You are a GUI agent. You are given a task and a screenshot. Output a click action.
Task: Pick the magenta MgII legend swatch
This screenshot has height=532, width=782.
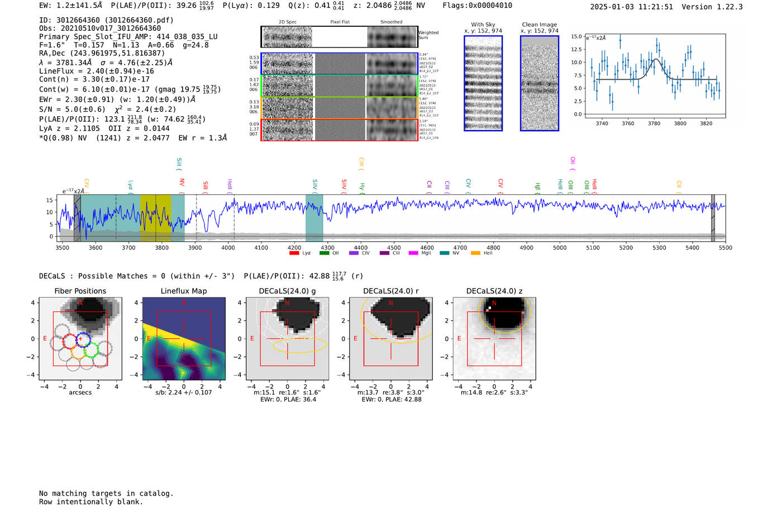click(413, 253)
